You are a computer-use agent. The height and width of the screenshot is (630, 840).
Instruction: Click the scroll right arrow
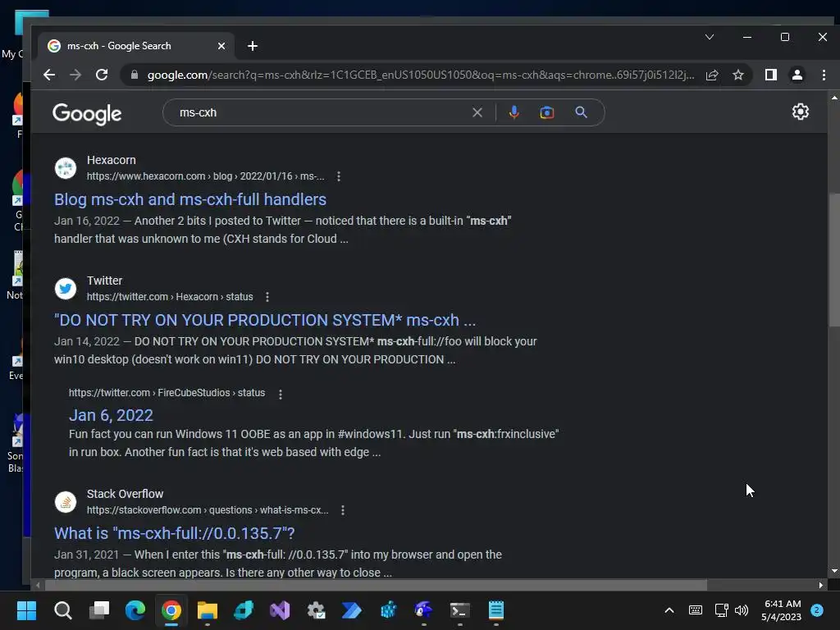820,585
